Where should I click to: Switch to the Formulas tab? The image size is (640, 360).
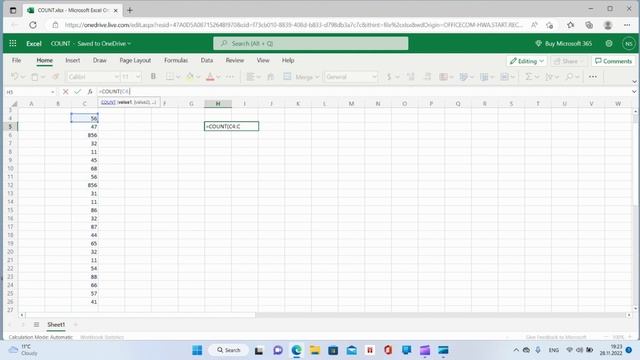[x=176, y=60]
